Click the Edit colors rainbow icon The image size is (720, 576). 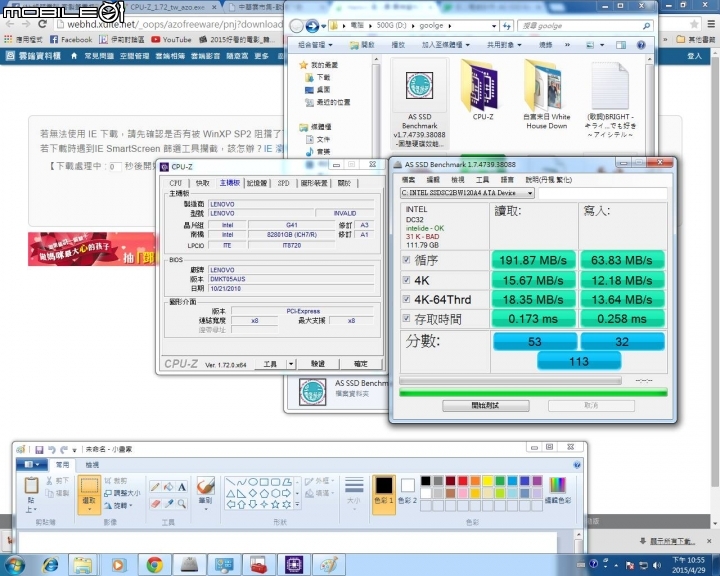pos(557,486)
